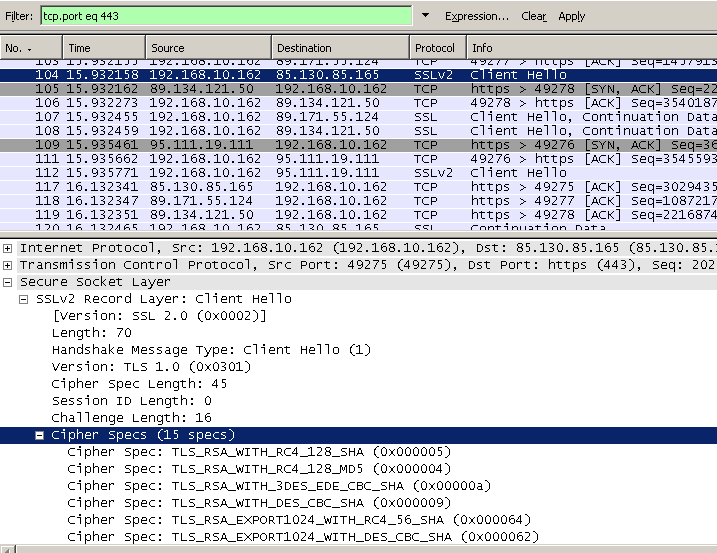Click the Info column header
The width and height of the screenshot is (717, 553).
590,48
